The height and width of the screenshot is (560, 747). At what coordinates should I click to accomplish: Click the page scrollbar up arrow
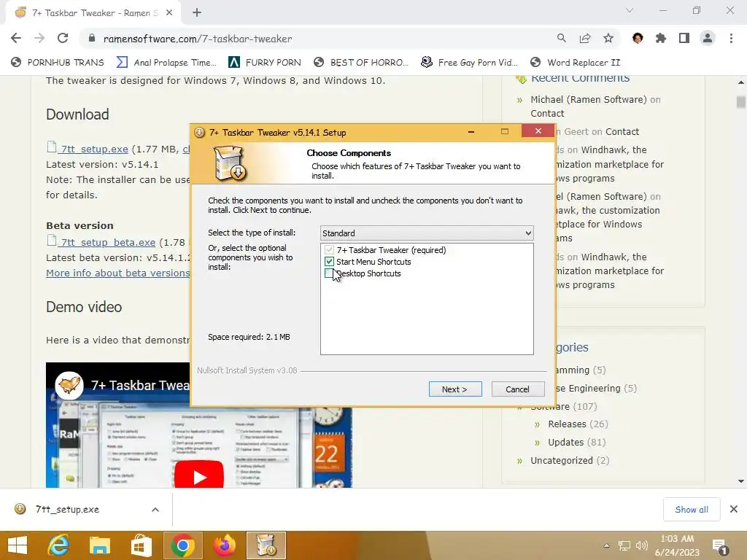tap(741, 82)
